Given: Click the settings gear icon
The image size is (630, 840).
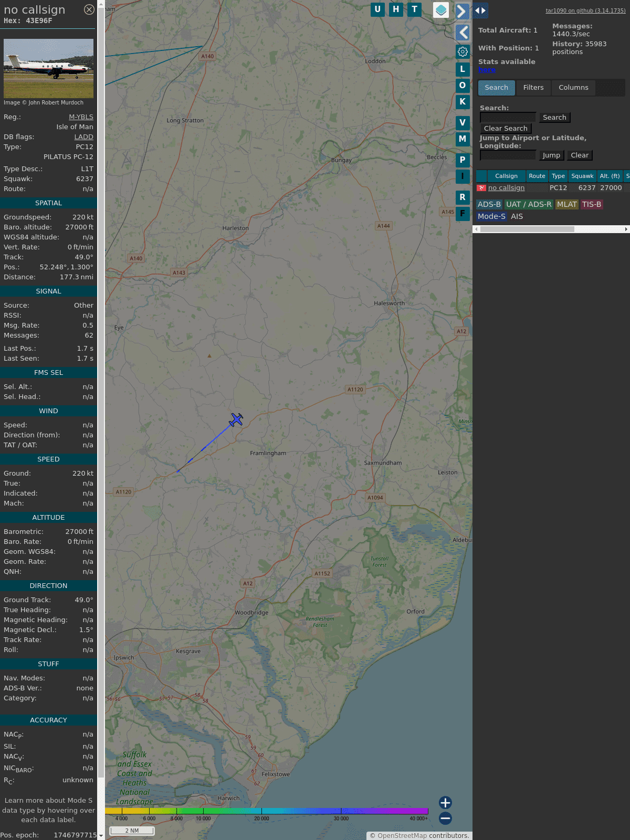Looking at the screenshot, I should (463, 51).
